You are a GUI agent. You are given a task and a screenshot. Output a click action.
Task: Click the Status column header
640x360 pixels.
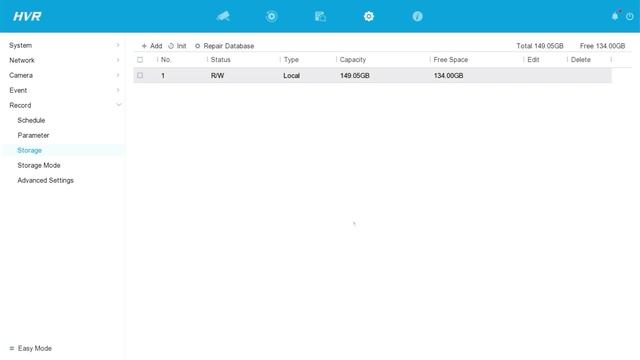(x=220, y=60)
